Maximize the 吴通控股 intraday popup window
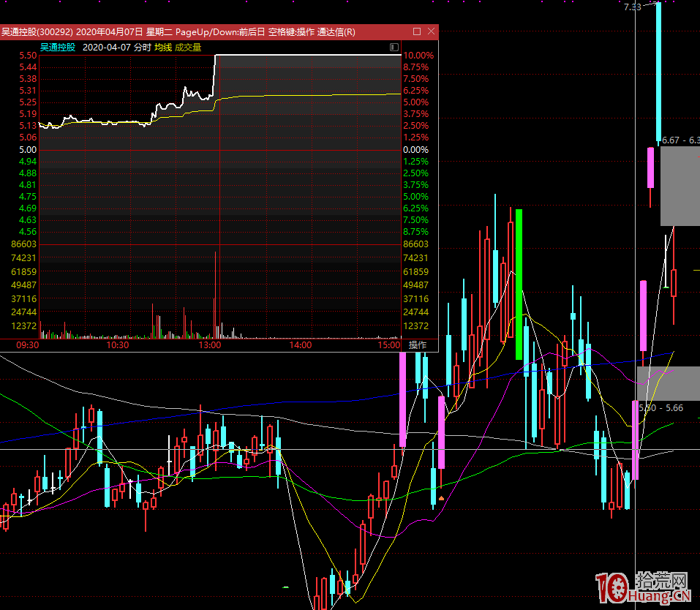700x610 pixels. [417, 32]
